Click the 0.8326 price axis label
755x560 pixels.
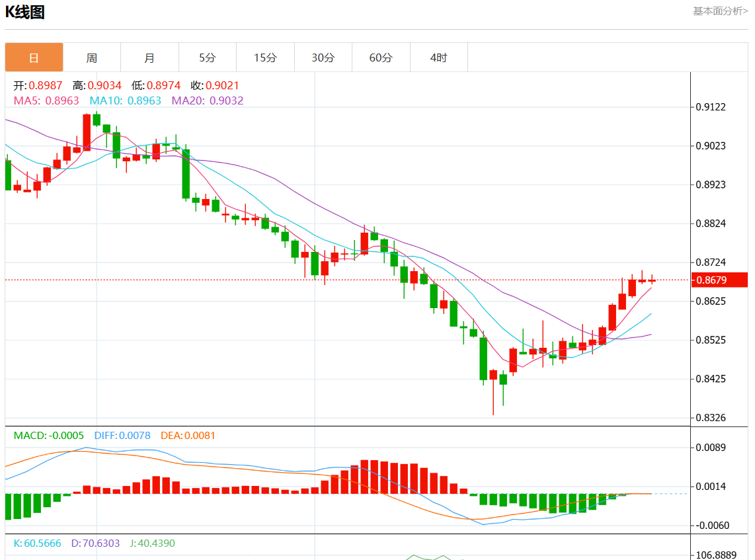(711, 417)
